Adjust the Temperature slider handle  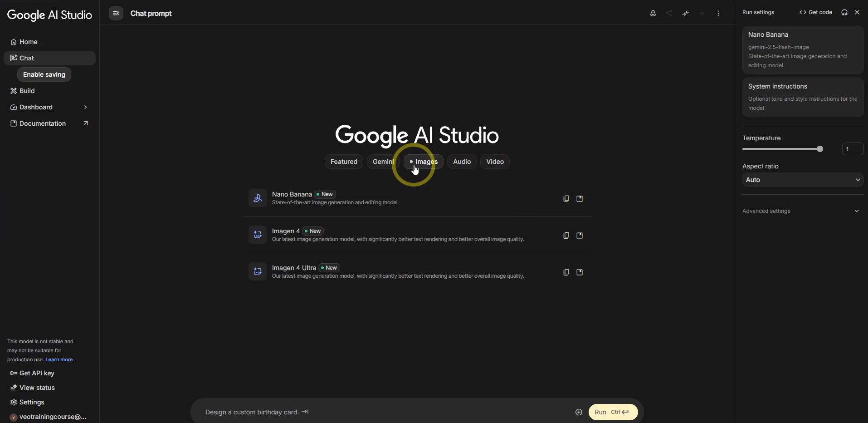820,149
